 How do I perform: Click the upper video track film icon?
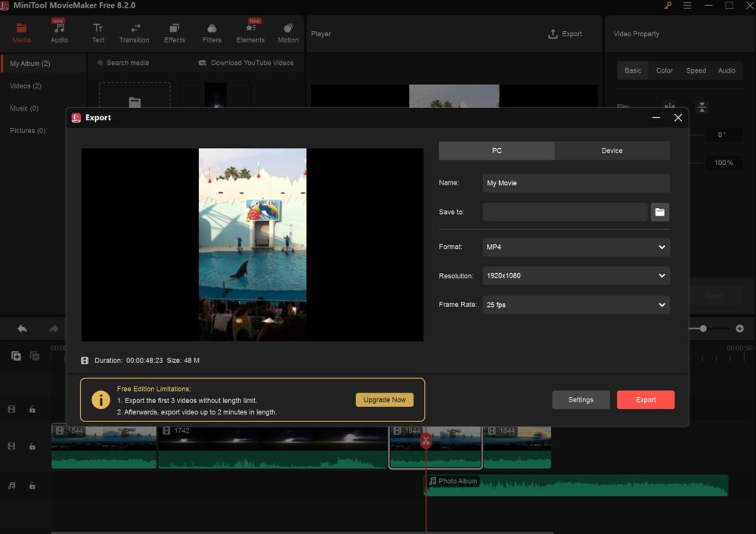pyautogui.click(x=11, y=409)
